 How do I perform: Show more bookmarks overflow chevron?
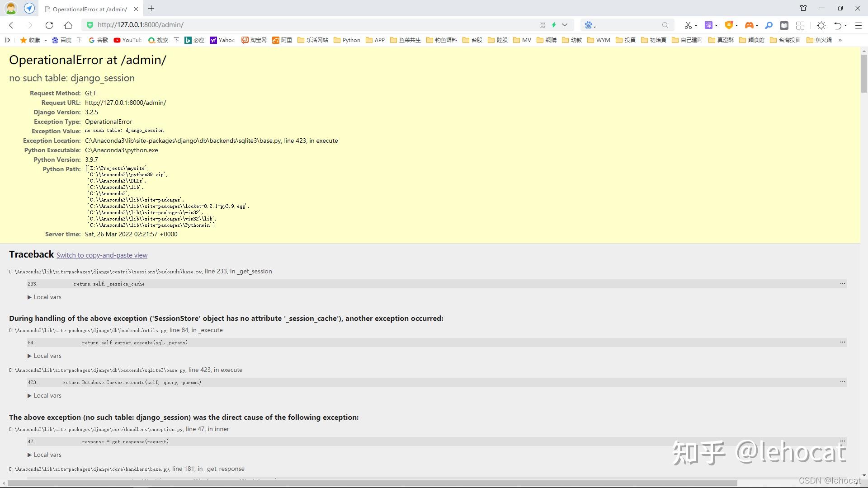pyautogui.click(x=840, y=40)
